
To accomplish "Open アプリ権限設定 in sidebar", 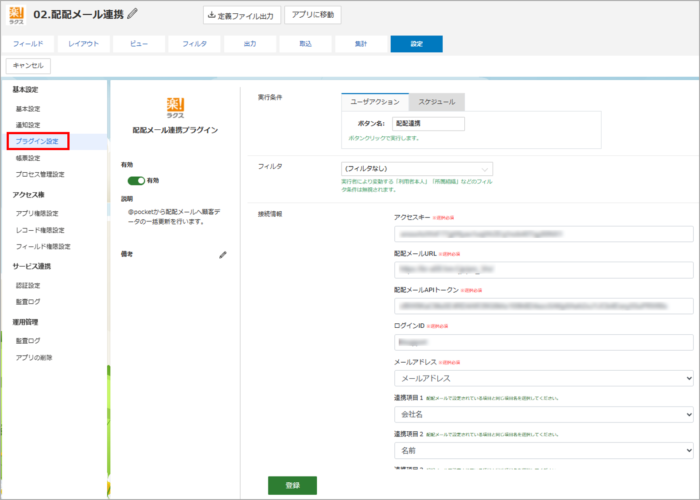I will 37,213.
